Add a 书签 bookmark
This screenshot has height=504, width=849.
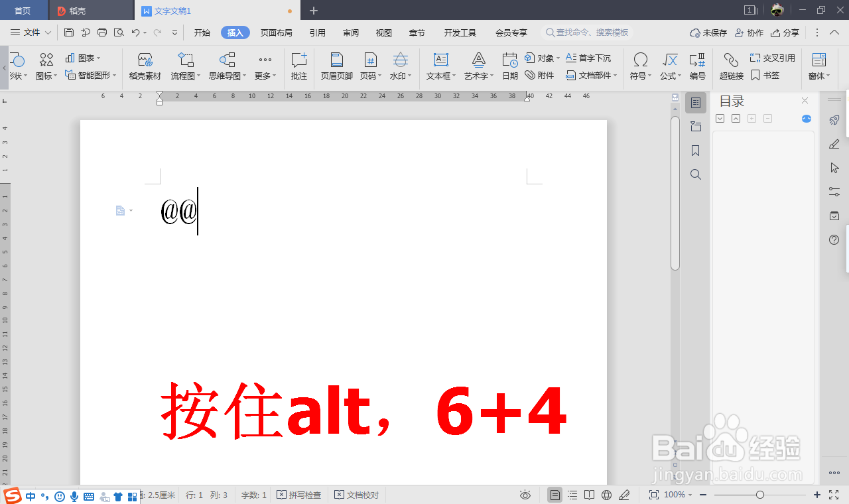point(765,76)
